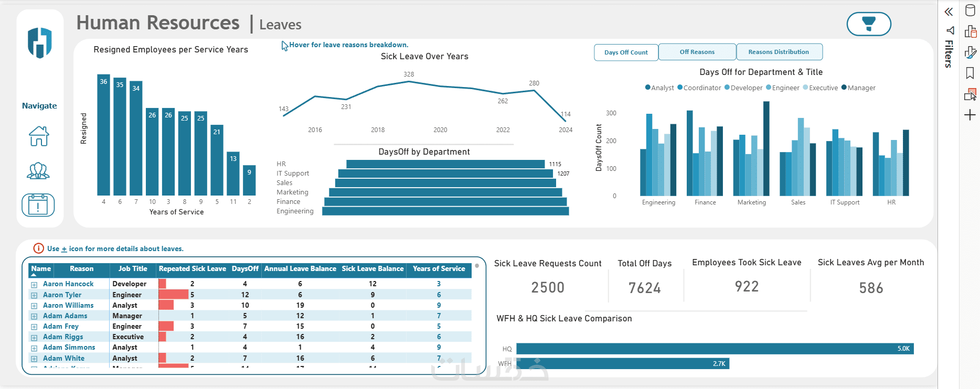
Task: Sort table by Years of Service header
Action: pos(439,269)
